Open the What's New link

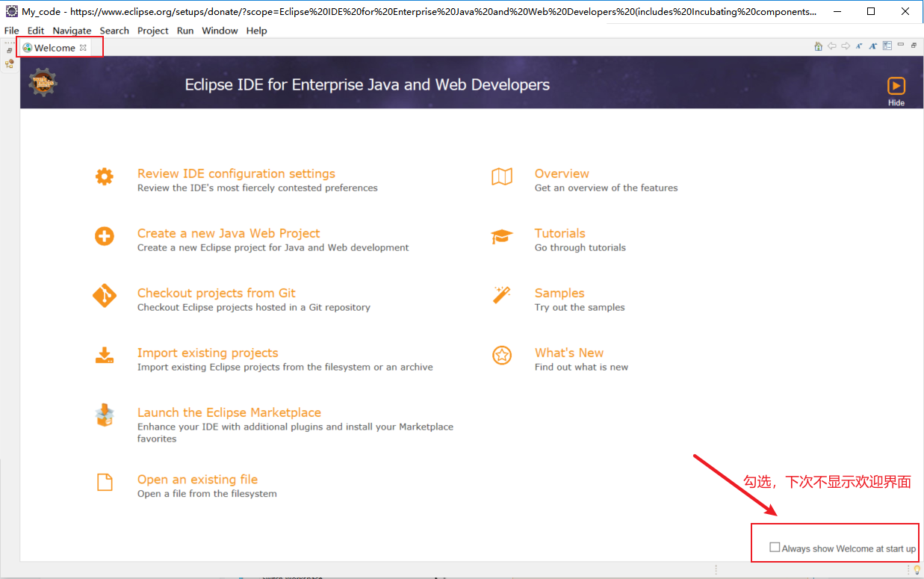click(x=569, y=353)
